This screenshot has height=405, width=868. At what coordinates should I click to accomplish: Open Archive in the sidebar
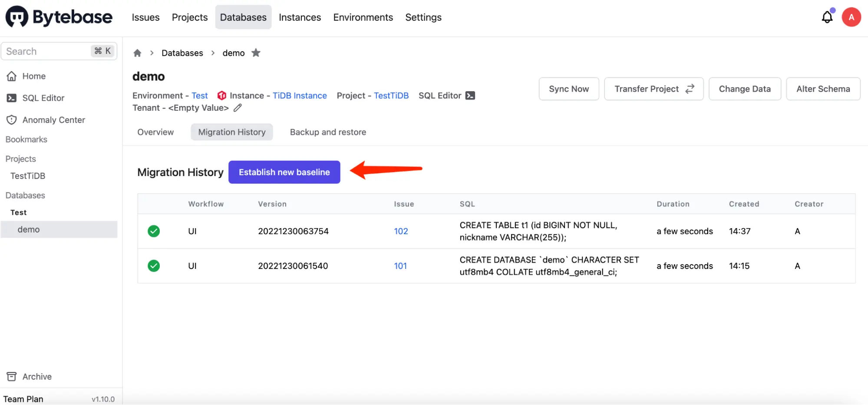point(37,376)
